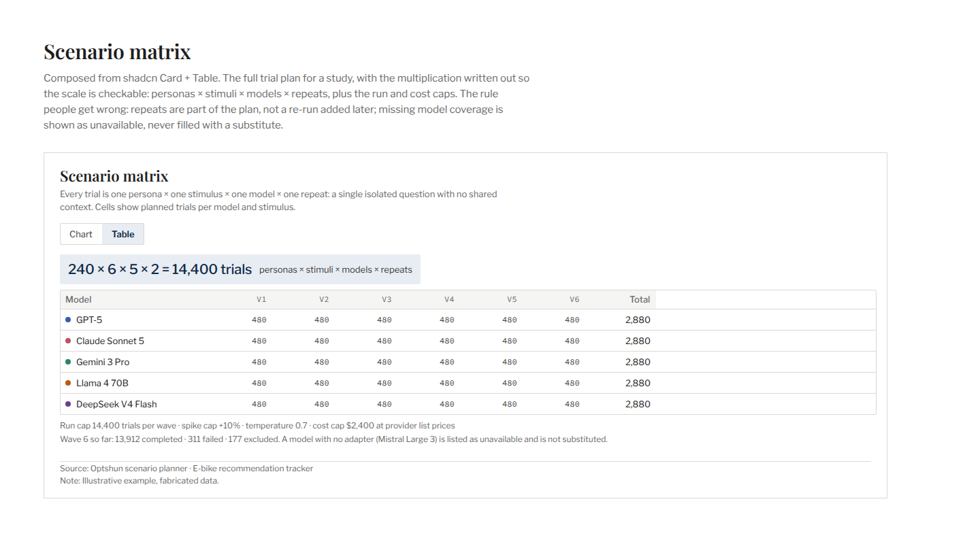
Task: Click the Run cap 14,400 trials footnote
Action: coord(257,426)
